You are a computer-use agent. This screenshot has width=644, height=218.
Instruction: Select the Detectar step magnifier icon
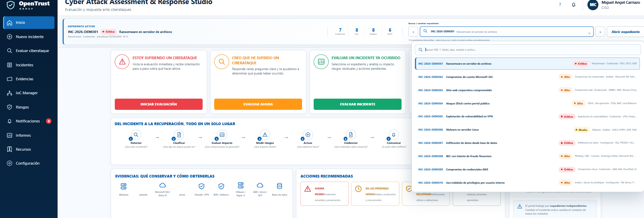point(136,135)
